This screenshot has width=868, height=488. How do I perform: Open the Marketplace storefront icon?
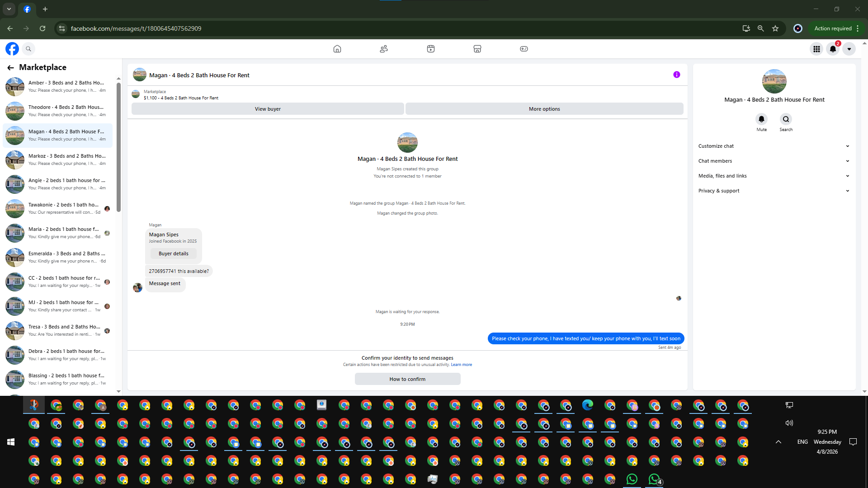[477, 49]
